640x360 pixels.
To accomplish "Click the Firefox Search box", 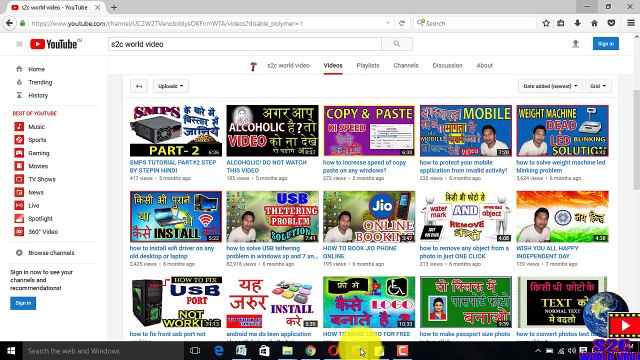I will [475, 23].
